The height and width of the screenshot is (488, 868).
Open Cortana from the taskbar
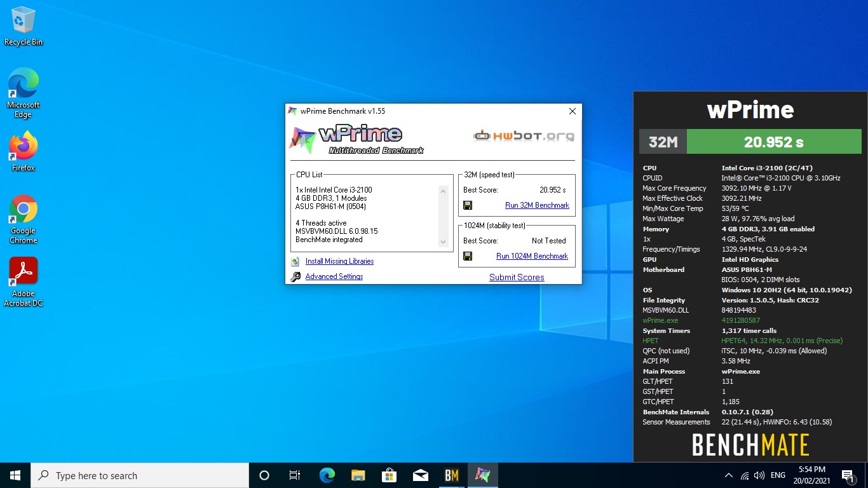(264, 475)
